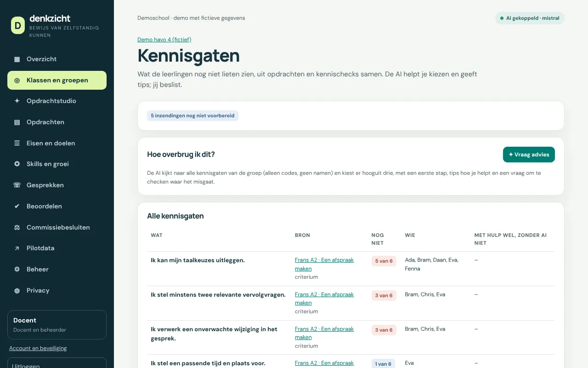Click the Skills en groei star icon
The height and width of the screenshot is (368, 588).
17,164
